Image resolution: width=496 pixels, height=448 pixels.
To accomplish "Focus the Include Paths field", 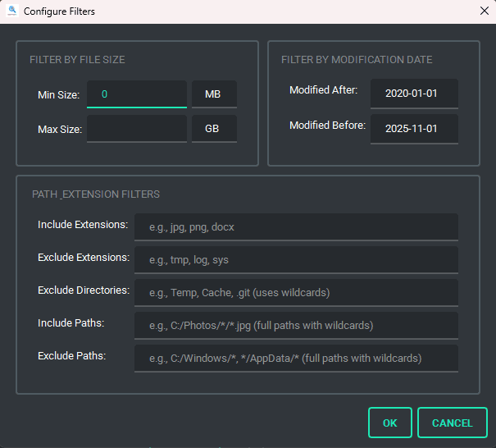I will [x=296, y=326].
